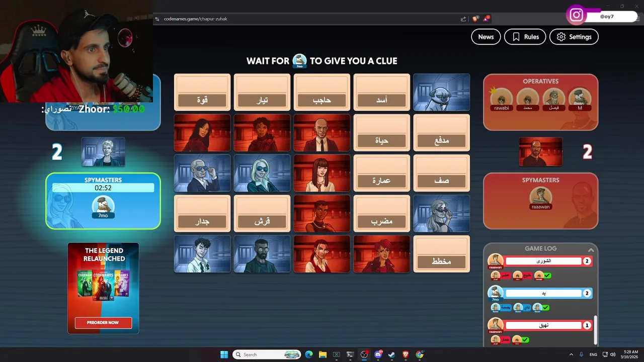Screen dimensions: 644x362
Task: Pick the word card صف
Action: tap(442, 173)
